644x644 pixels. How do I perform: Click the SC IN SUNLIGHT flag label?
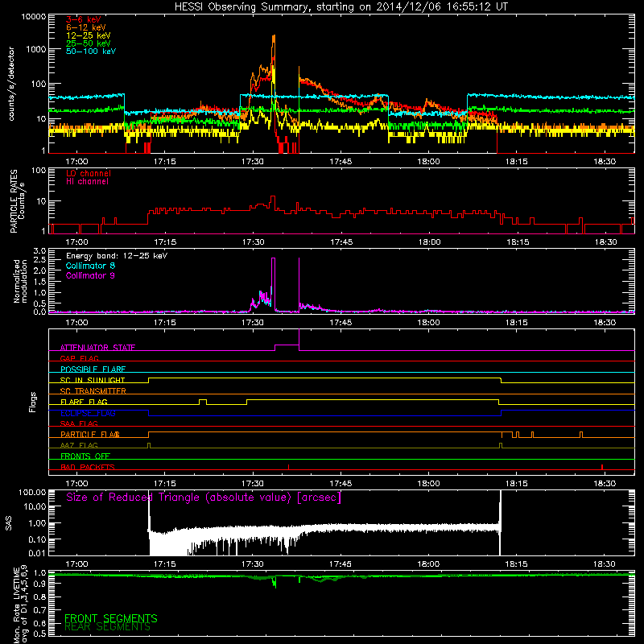pos(93,380)
